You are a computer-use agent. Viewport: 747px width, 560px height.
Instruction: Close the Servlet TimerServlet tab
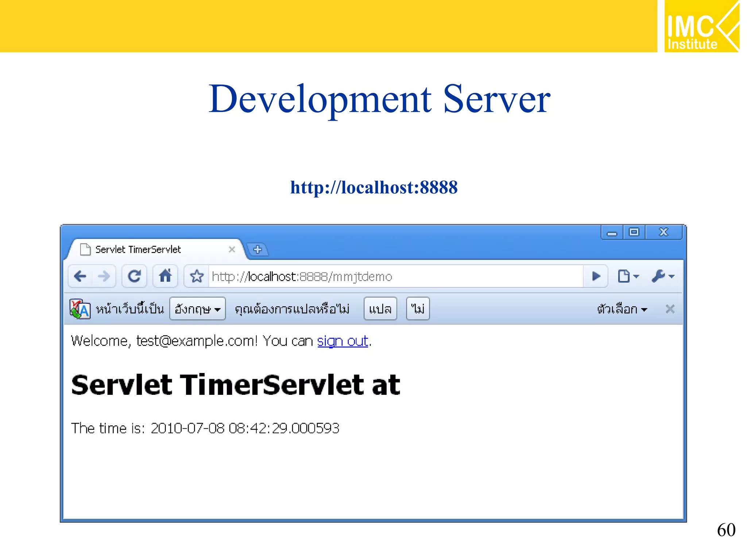coord(232,249)
